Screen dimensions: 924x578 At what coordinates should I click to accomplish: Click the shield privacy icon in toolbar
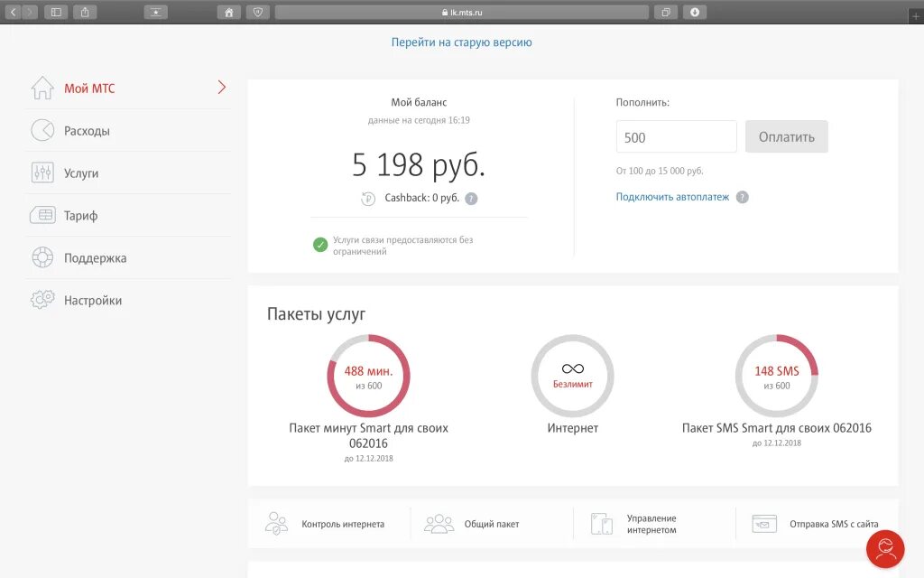[x=257, y=12]
